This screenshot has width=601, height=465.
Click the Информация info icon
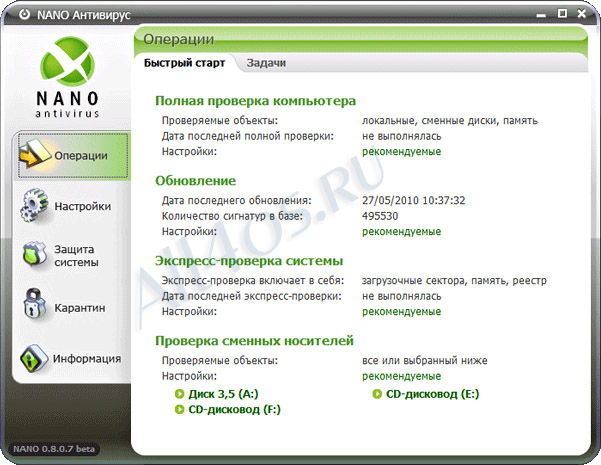click(34, 358)
